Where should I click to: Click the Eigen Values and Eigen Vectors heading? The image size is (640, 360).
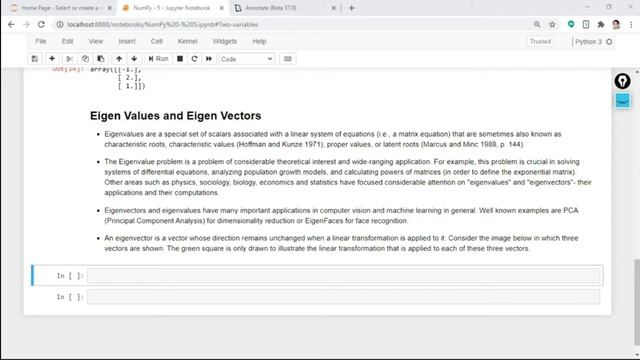pyautogui.click(x=176, y=116)
